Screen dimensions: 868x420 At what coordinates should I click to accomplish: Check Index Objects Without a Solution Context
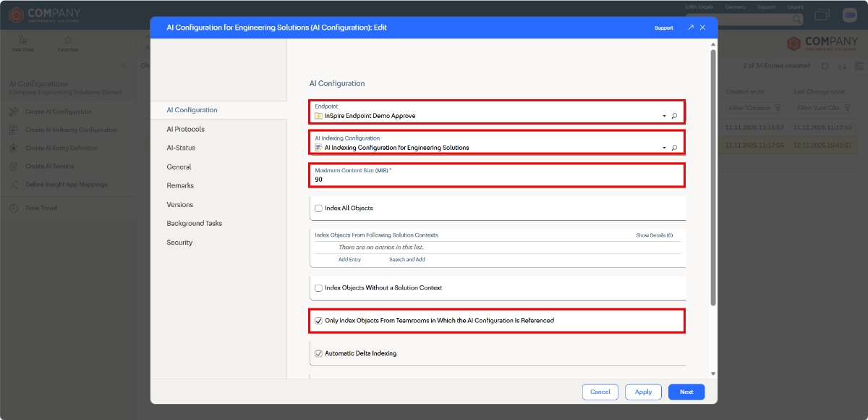tap(319, 288)
